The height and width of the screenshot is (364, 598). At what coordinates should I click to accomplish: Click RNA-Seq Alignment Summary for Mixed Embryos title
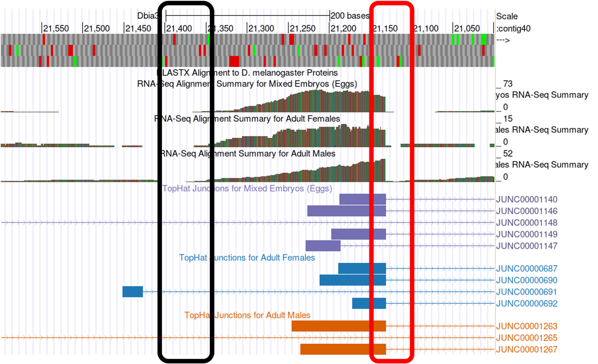pyautogui.click(x=247, y=84)
